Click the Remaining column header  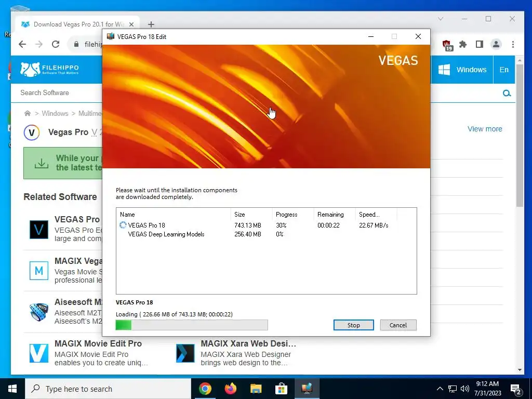pos(334,215)
